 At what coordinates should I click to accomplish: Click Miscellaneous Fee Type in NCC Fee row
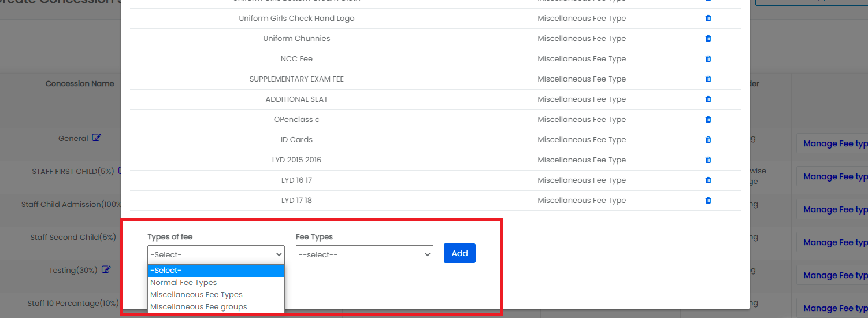pos(581,59)
